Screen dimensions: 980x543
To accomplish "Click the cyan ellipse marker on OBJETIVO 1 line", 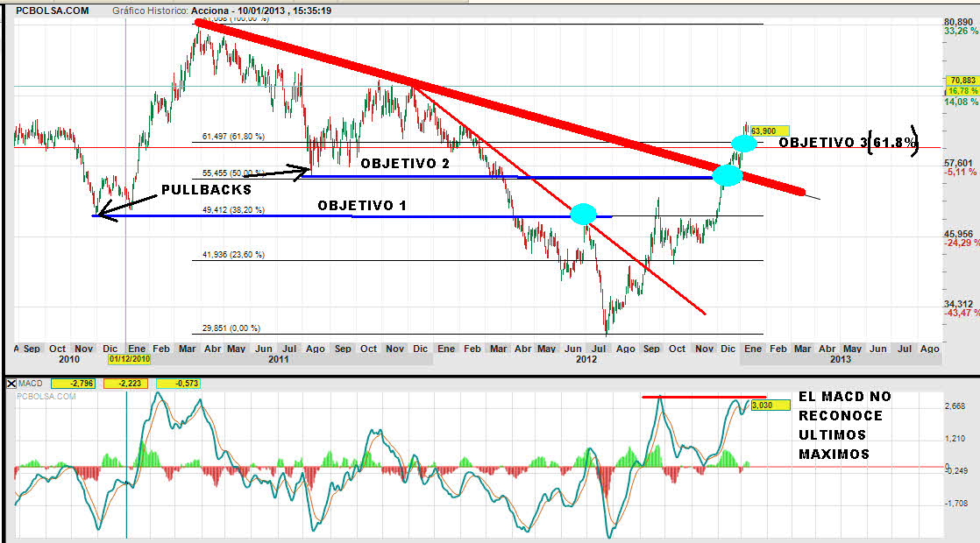I will click(x=583, y=214).
